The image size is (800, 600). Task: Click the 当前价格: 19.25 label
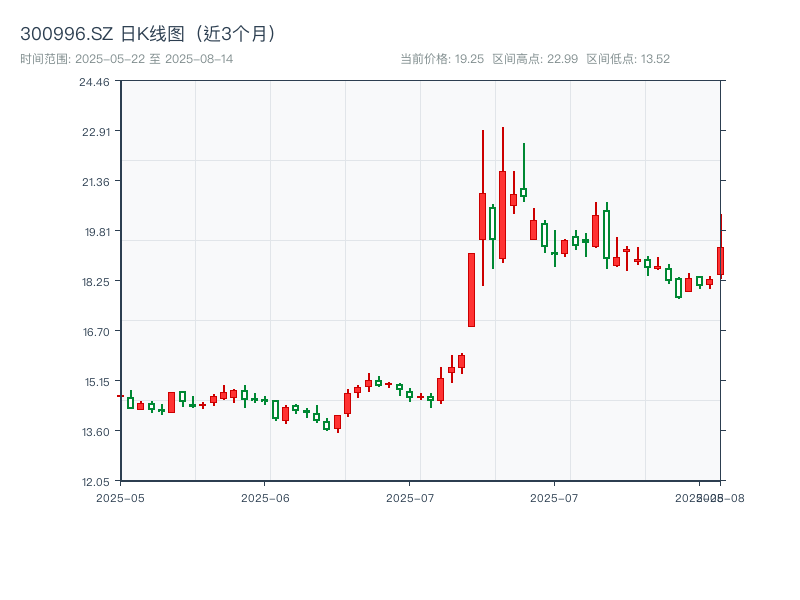pyautogui.click(x=442, y=59)
